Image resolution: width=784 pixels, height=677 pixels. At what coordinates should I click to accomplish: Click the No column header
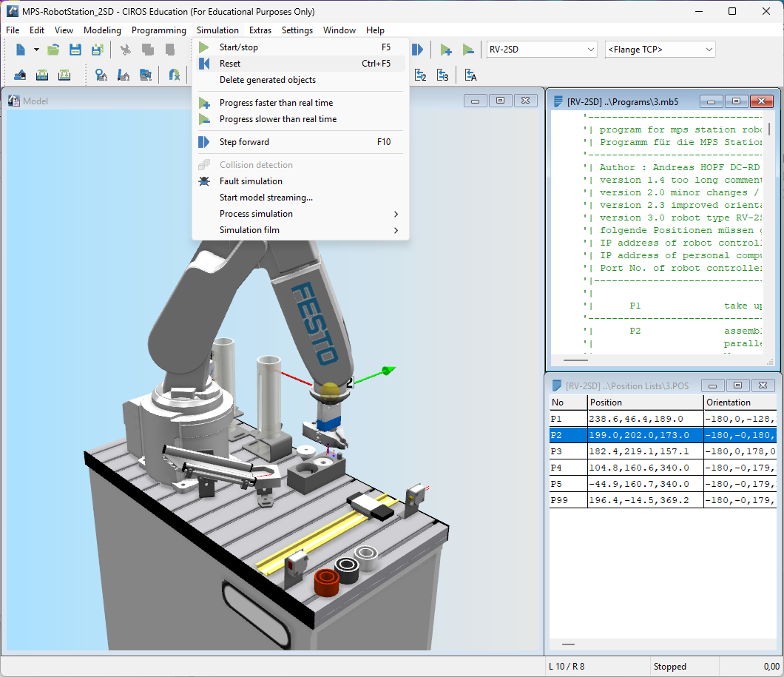pyautogui.click(x=568, y=403)
